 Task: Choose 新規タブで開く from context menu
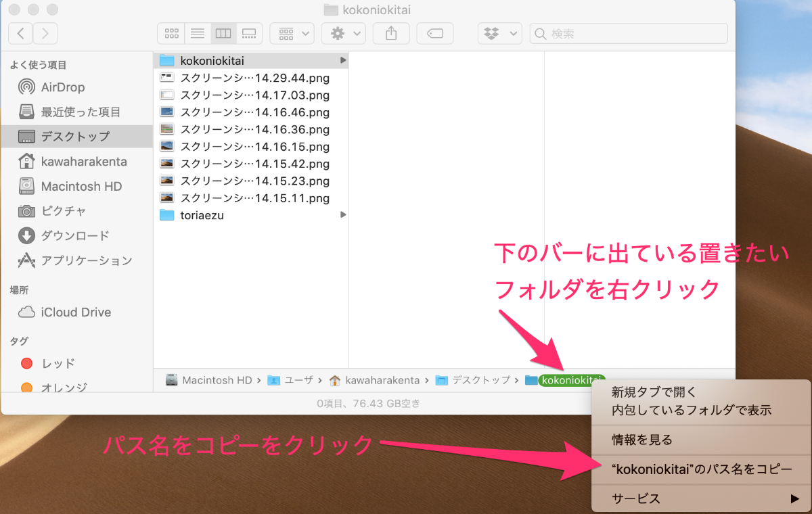coord(701,392)
